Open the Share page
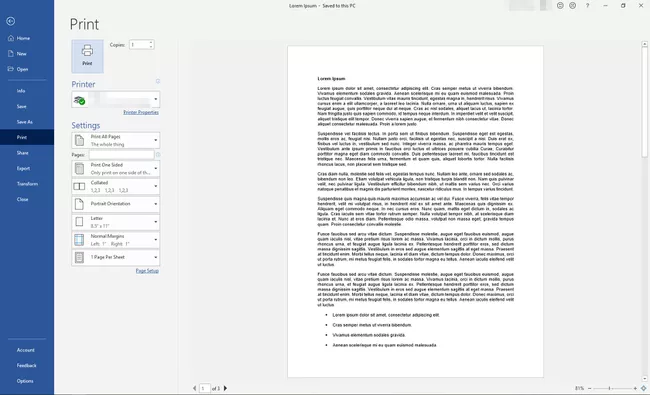The height and width of the screenshot is (395, 650). (22, 153)
